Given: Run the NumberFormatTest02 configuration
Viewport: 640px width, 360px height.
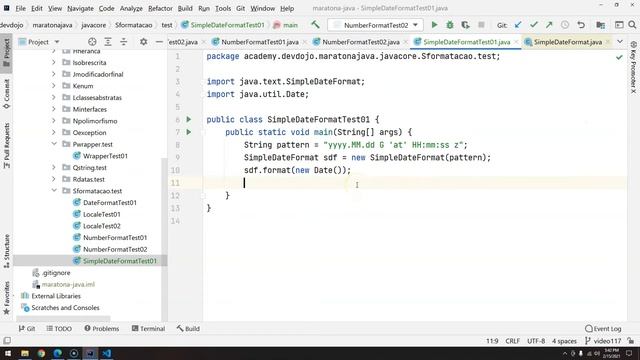Looking at the screenshot, I should (x=434, y=25).
